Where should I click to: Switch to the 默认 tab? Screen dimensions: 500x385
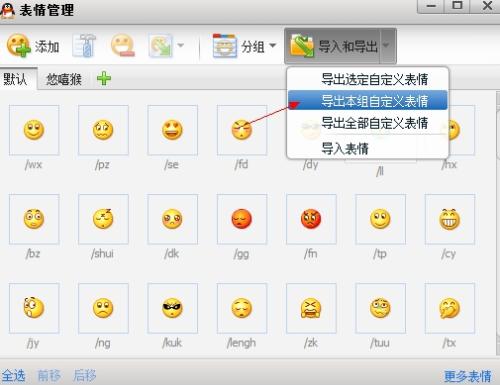tap(18, 79)
